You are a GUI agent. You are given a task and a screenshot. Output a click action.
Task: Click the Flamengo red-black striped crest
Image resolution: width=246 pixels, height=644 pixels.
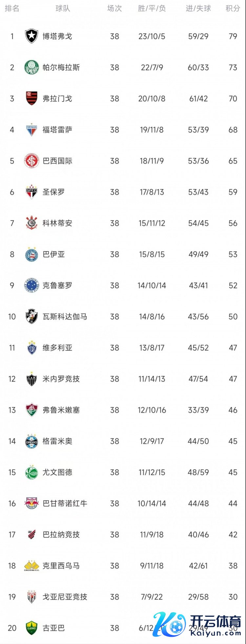tap(31, 99)
